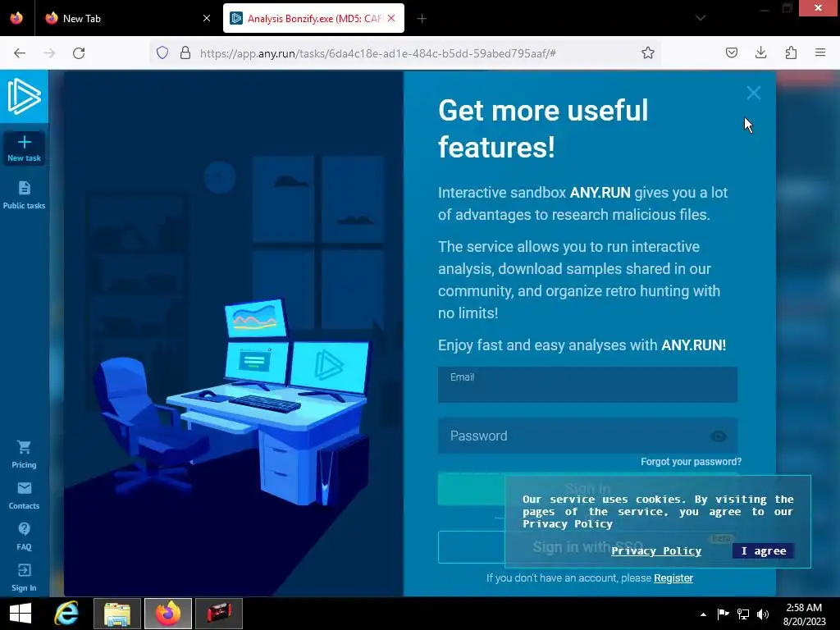Click the ANY.RUN logo icon
The height and width of the screenshot is (630, 840).
coord(24,97)
